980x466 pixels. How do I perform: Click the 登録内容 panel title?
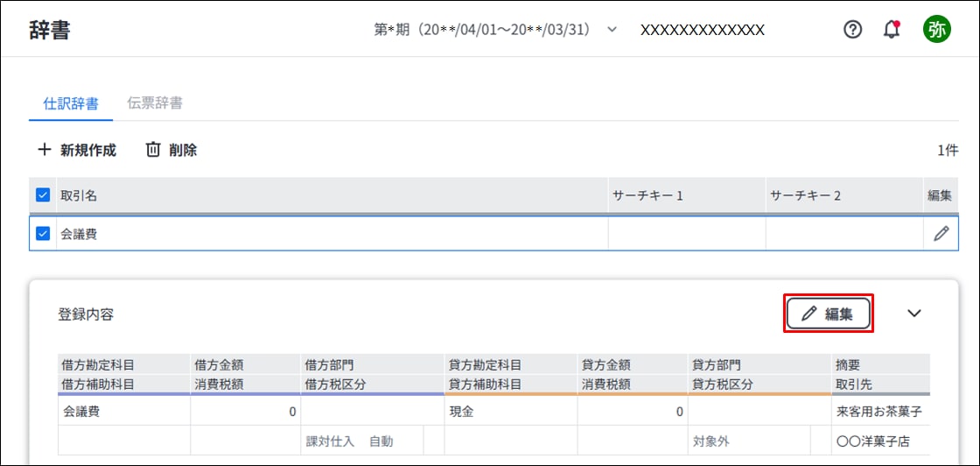tap(86, 314)
